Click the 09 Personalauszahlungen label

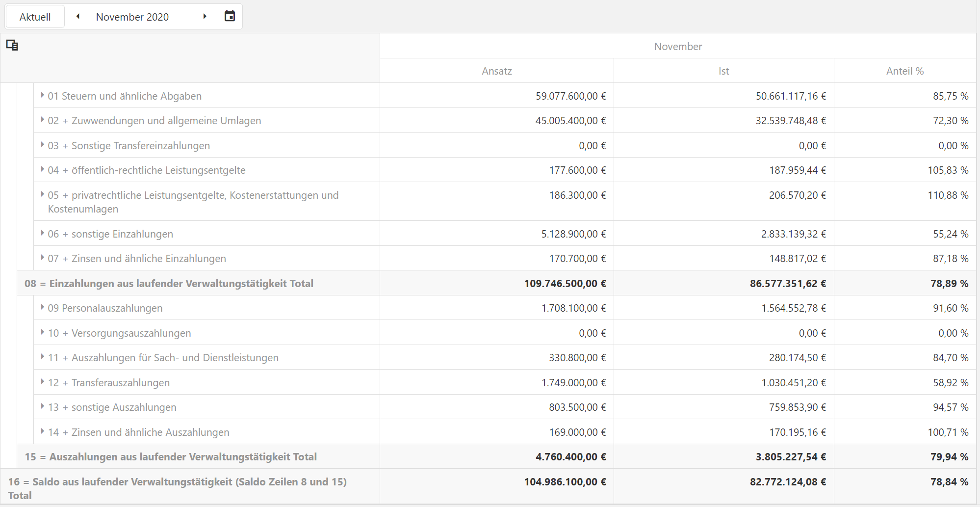click(105, 308)
